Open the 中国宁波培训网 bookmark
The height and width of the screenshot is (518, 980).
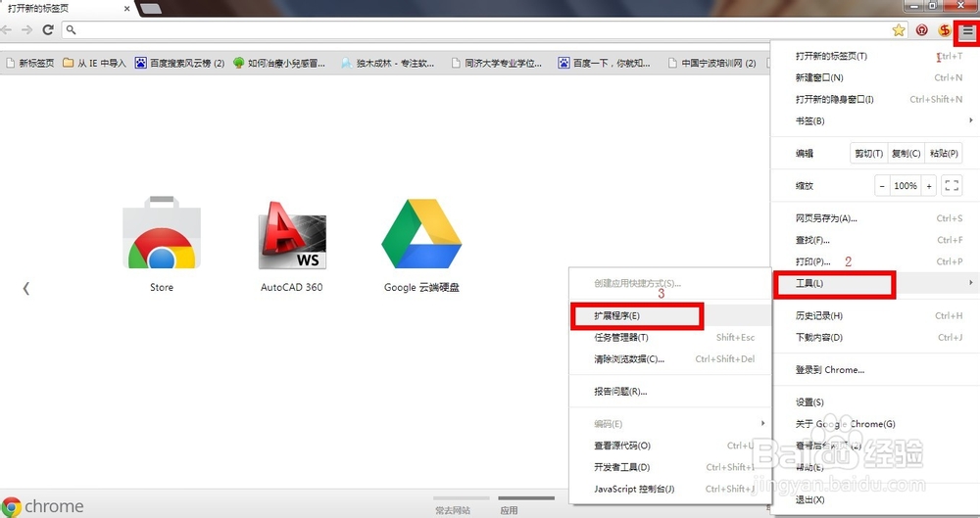tap(711, 63)
